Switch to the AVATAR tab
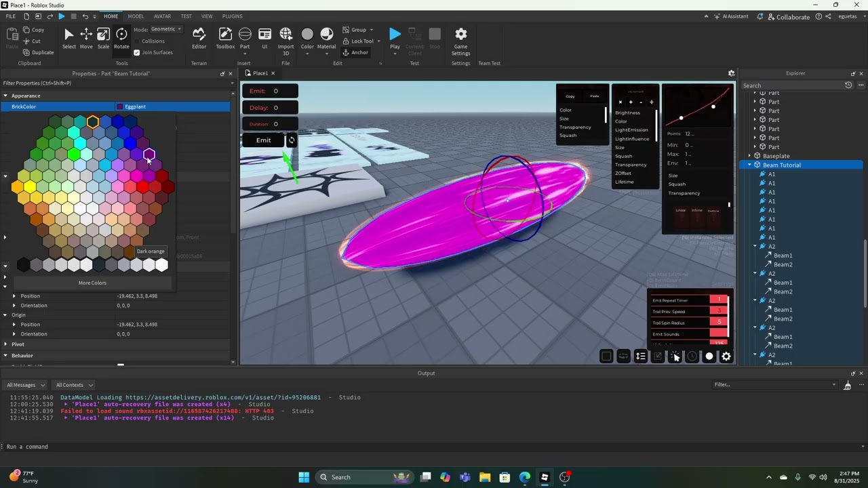868x488 pixels. click(162, 16)
